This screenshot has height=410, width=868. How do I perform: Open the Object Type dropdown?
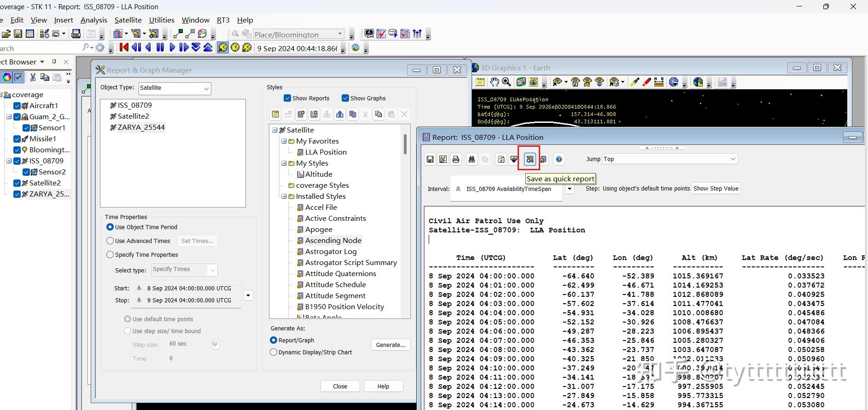tap(206, 88)
